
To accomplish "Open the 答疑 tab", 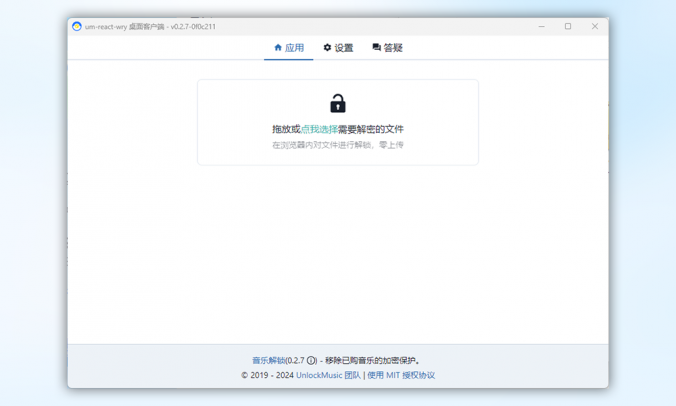I will (387, 48).
